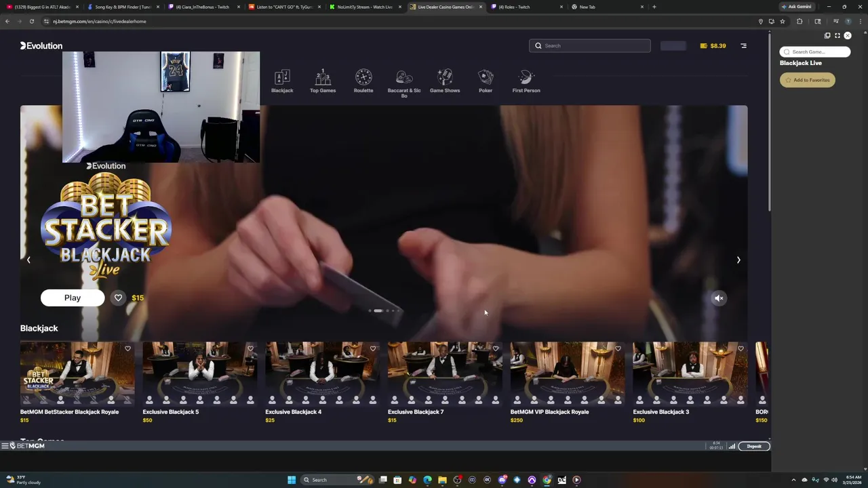Open the First Person games category
Screen dimensions: 868x488
[x=526, y=81]
